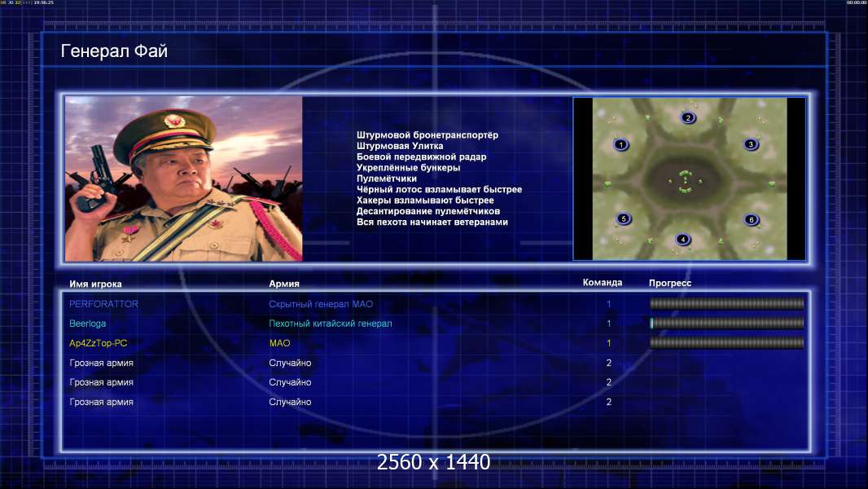Click 'Хакеры взламывают быстрее' line

coord(425,200)
